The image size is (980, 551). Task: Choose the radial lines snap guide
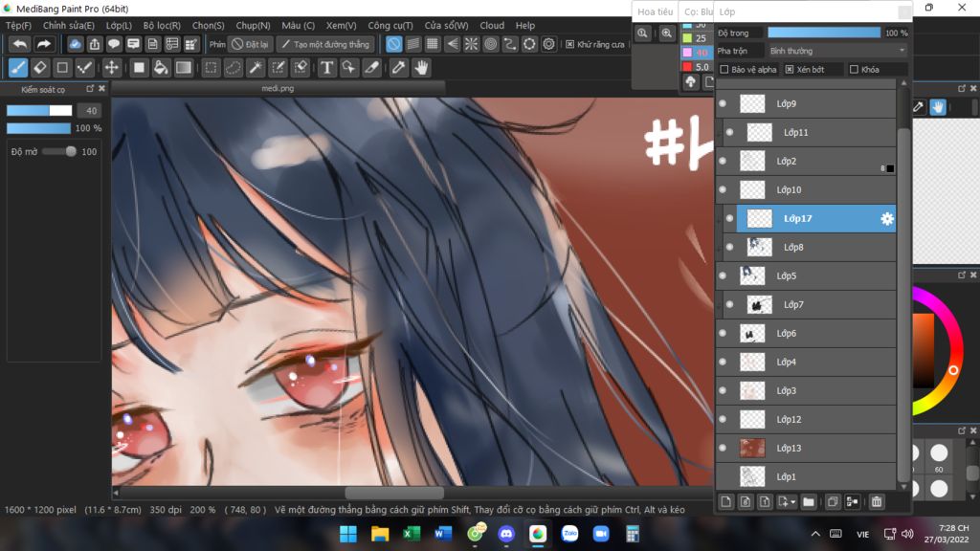(x=471, y=44)
